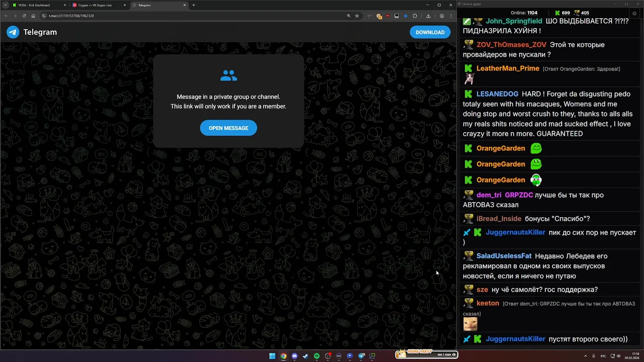Open the volume control in system tray

618,356
